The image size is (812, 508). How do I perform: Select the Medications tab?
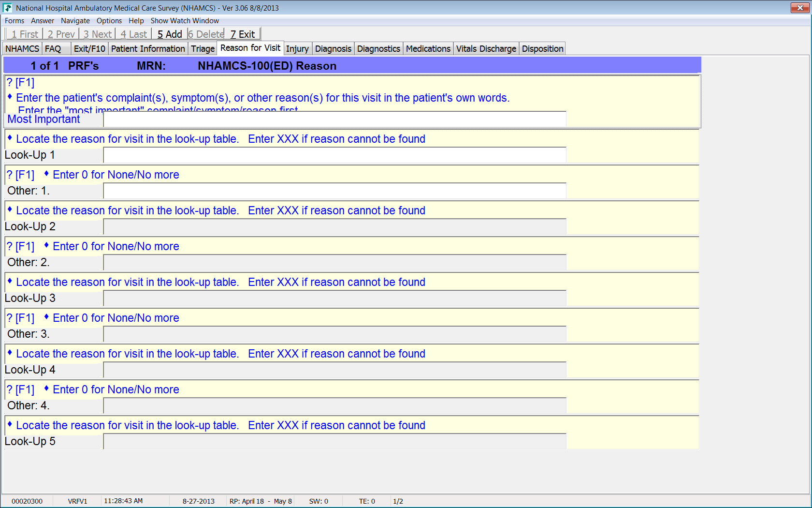coord(428,49)
